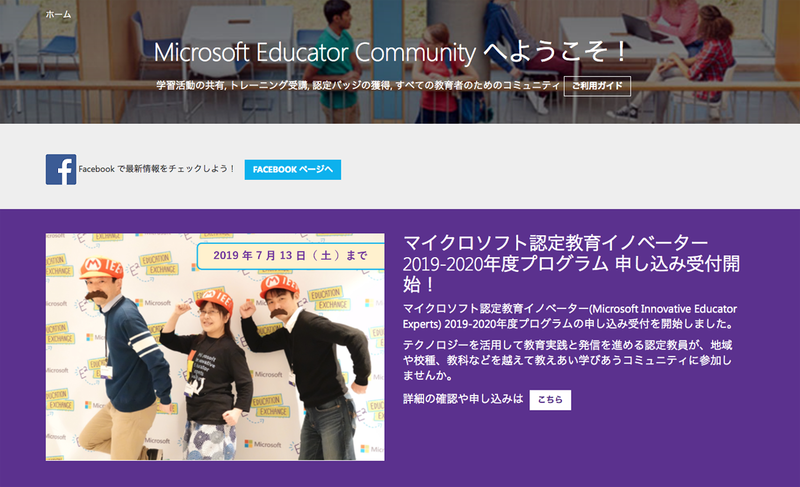This screenshot has height=487, width=800.
Task: Click the paragraph starting テクノロジーを活用して
Action: click(x=567, y=360)
